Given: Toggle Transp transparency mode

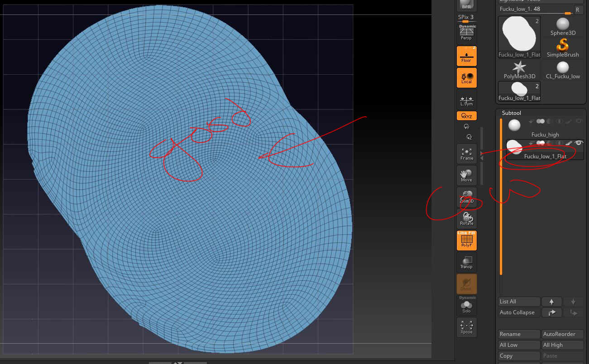Looking at the screenshot, I should coord(466,262).
